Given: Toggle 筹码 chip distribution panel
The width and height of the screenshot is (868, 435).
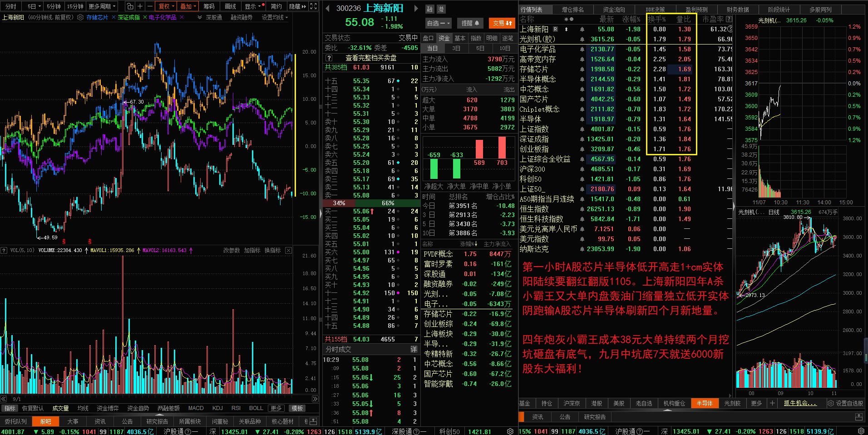Looking at the screenshot, I should click(209, 6).
